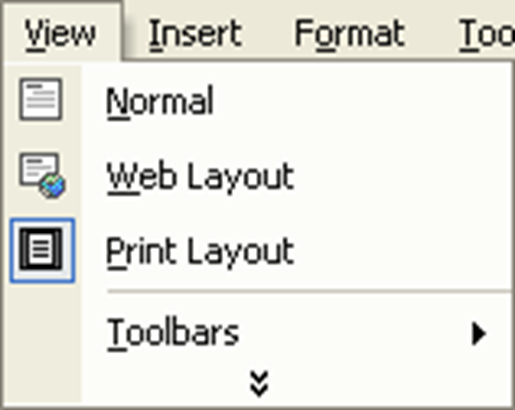Click the separator line above Toolbars
This screenshot has height=410, width=515.
[309, 292]
